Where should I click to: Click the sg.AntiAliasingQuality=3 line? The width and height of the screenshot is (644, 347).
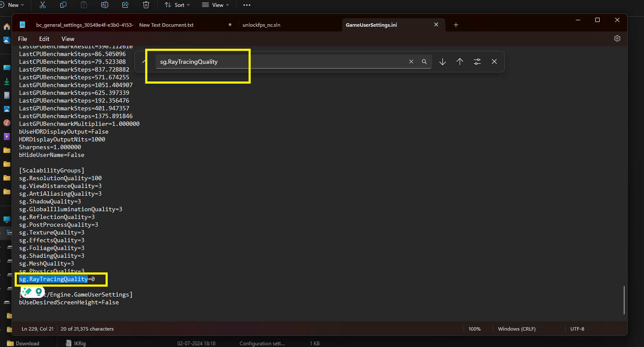pos(60,194)
